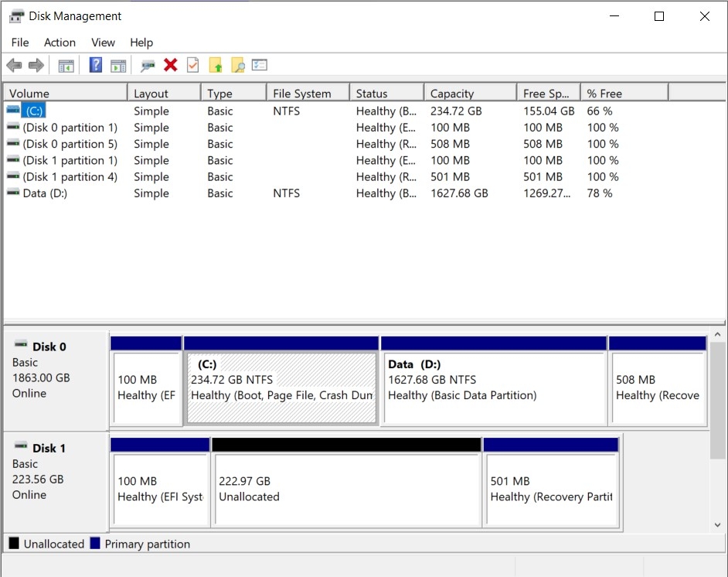
Task: Click the Disk Management title bar icon
Action: pyautogui.click(x=16, y=16)
